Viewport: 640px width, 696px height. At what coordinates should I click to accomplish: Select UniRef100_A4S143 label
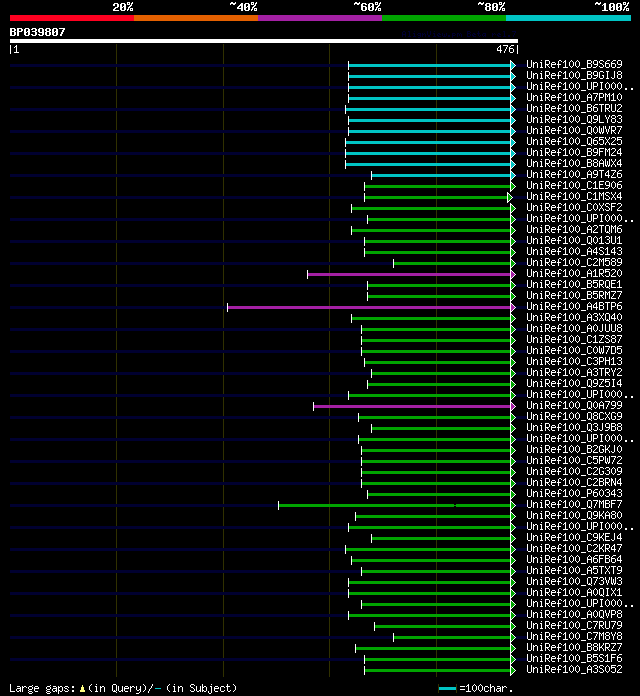click(x=574, y=251)
